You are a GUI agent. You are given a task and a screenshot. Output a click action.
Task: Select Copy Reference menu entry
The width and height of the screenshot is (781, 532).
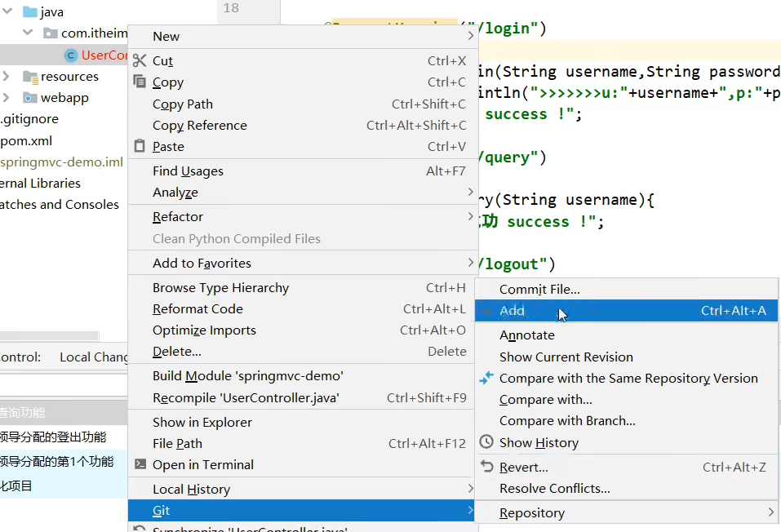point(301,125)
